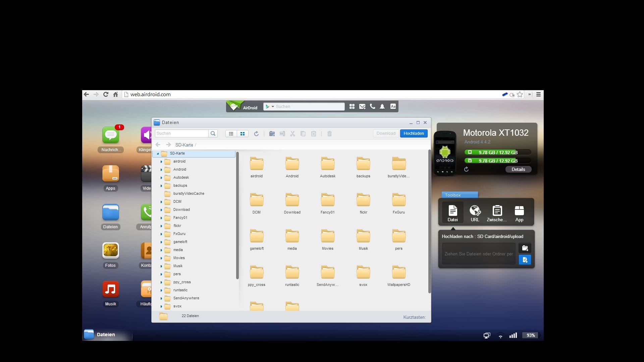The width and height of the screenshot is (644, 362).
Task: Click the Suchen field in Dateien window
Action: click(181, 133)
